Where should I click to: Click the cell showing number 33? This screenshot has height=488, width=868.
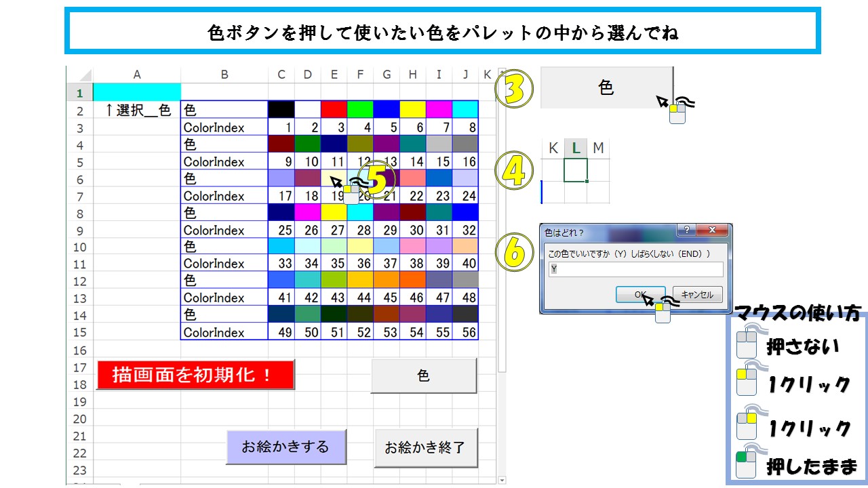coord(281,264)
